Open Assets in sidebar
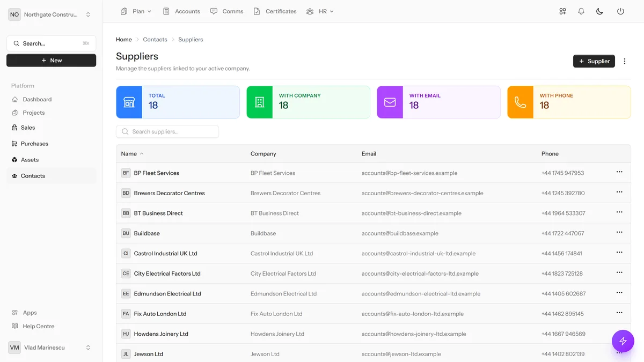Viewport: 644px width, 362px height. pos(52,160)
